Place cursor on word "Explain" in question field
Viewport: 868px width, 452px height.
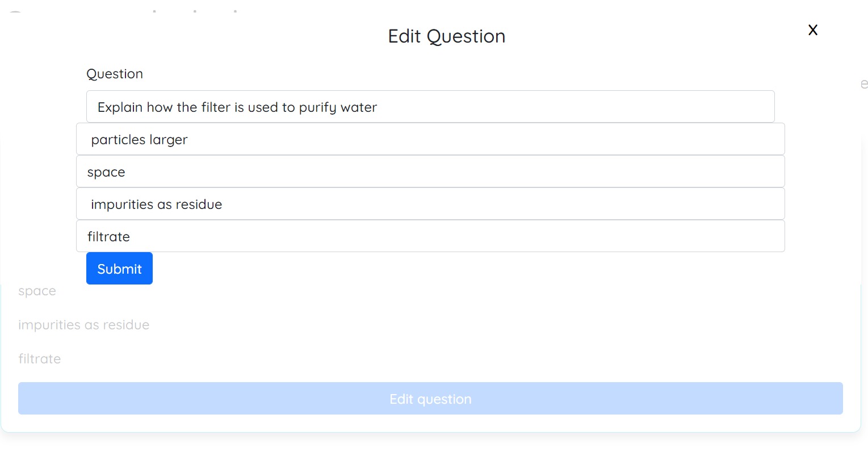coord(120,107)
